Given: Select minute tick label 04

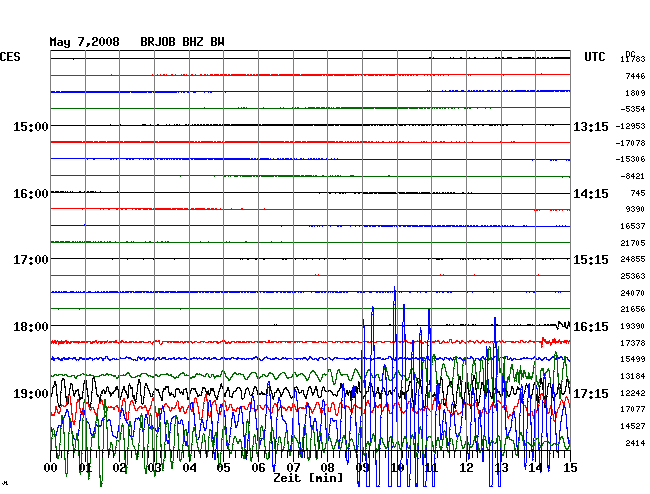Looking at the screenshot, I should (x=189, y=468).
